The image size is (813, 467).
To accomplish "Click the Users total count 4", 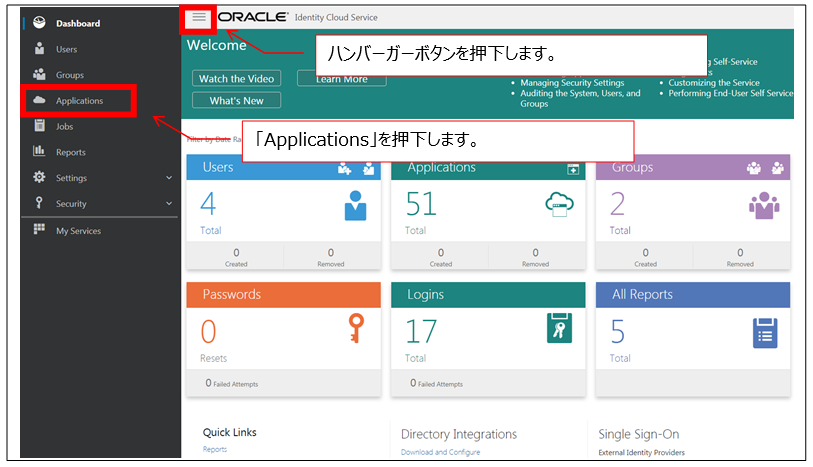I will point(208,204).
